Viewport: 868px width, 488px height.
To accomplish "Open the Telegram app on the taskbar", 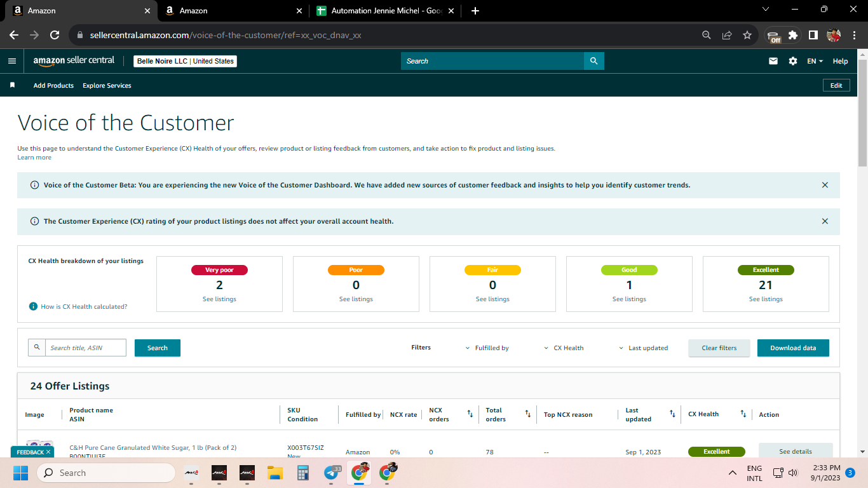I will point(332,473).
